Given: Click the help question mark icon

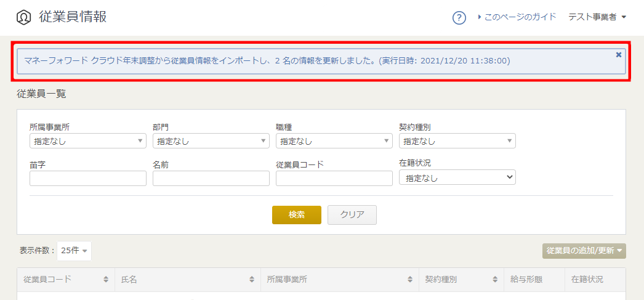Looking at the screenshot, I should 459,17.
